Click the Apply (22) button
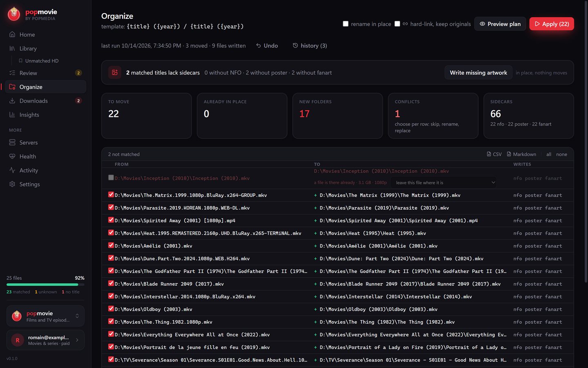588x368 pixels. pos(552,24)
